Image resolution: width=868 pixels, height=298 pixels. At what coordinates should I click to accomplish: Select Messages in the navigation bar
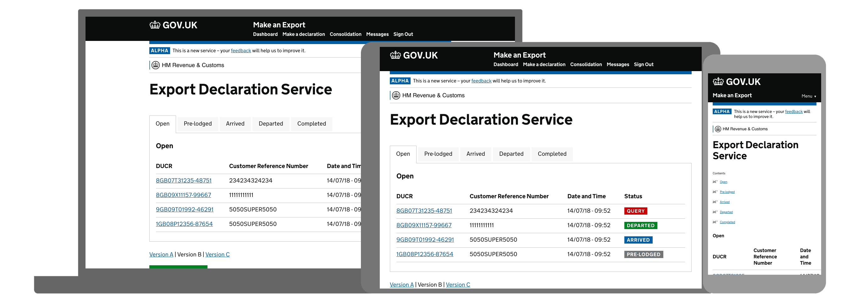[x=618, y=65]
